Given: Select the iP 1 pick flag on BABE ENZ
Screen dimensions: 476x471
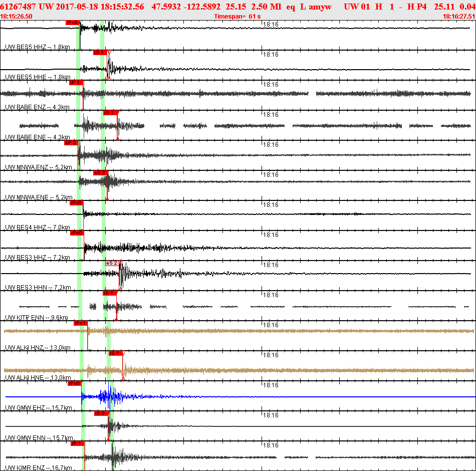Looking at the screenshot, I should click(76, 83).
